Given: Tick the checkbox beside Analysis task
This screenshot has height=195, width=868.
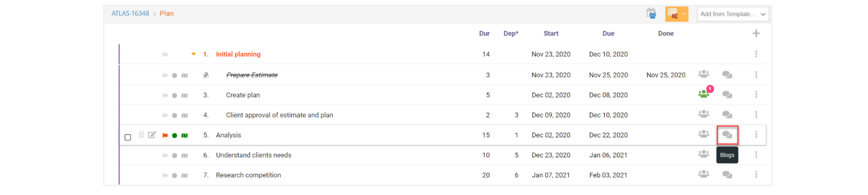Looking at the screenshot, I should click(127, 137).
